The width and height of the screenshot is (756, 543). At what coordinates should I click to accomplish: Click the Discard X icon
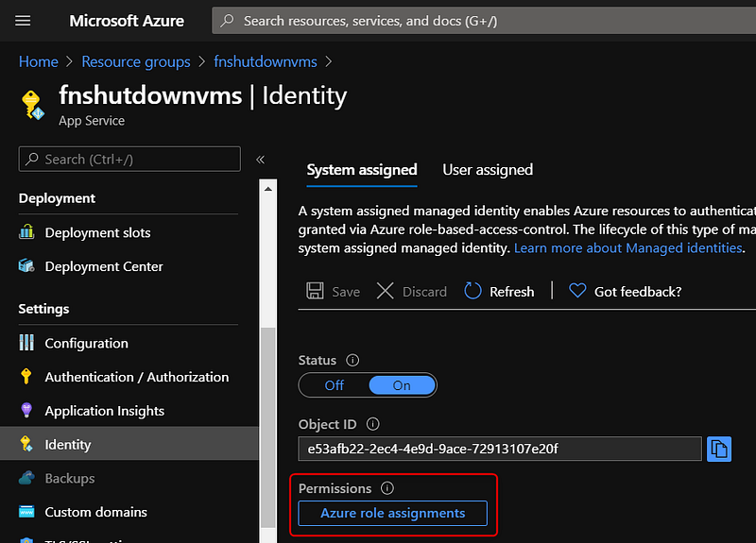[386, 292]
